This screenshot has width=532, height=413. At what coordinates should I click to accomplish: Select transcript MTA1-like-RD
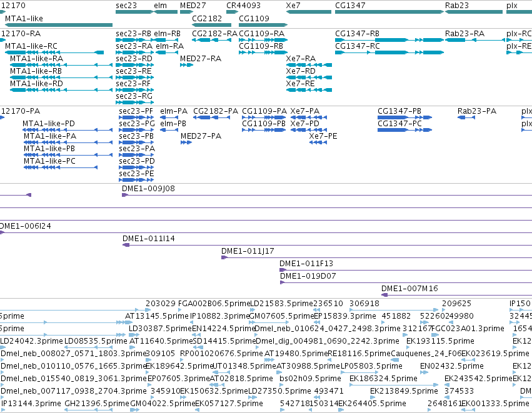point(36,84)
